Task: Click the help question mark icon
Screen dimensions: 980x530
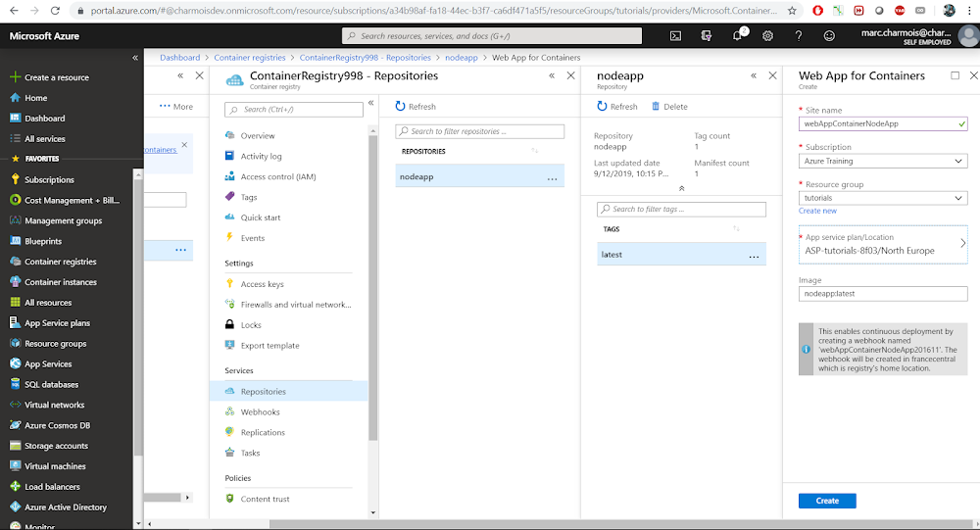Action: point(798,36)
